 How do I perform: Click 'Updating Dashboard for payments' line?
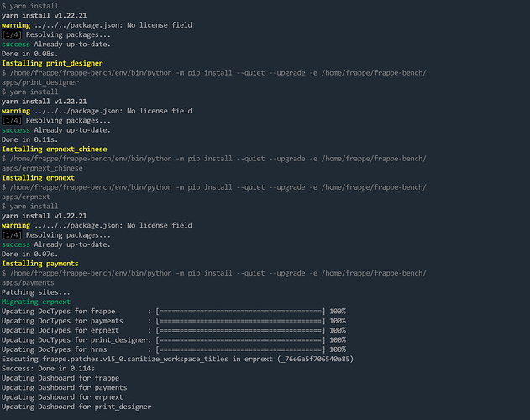[65, 387]
